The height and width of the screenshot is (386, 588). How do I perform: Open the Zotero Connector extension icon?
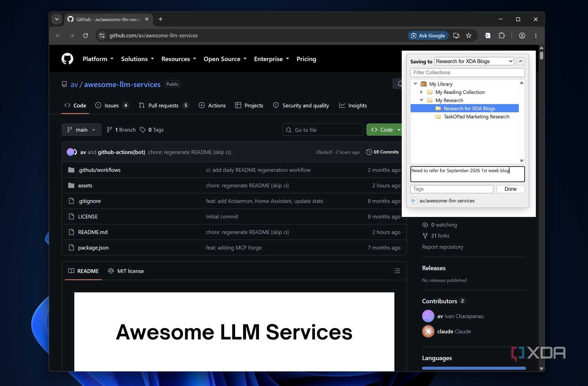[488, 36]
